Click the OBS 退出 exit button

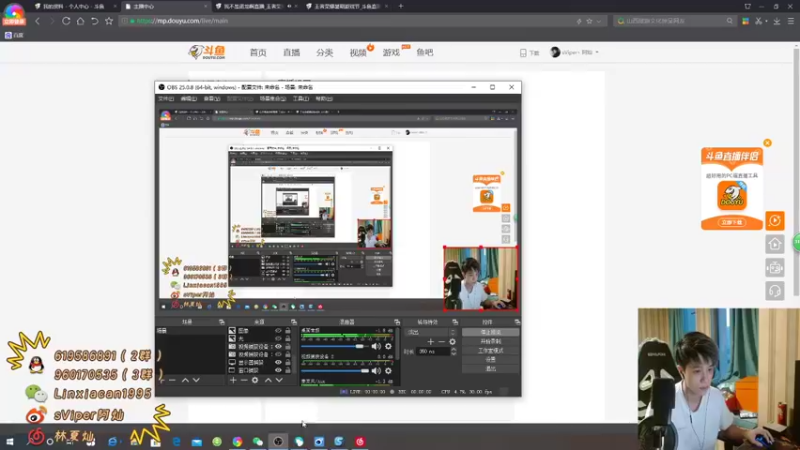coord(491,368)
